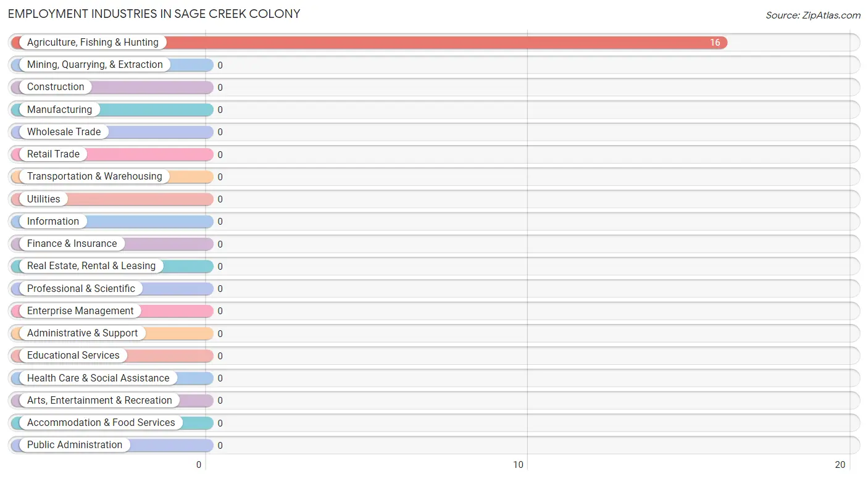Click the ZipAtlas.com source text
This screenshot has width=868, height=479.
pos(813,15)
